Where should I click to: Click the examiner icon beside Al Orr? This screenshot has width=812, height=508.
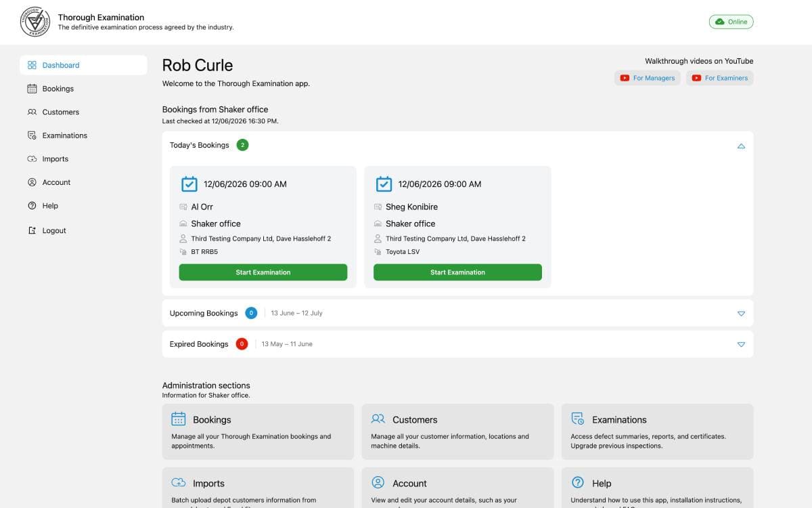[183, 207]
